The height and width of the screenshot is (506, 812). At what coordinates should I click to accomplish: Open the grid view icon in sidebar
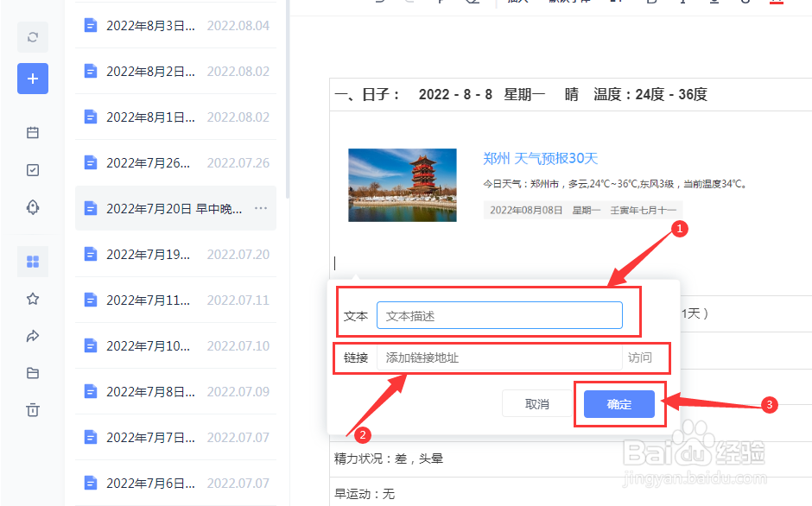tap(33, 261)
